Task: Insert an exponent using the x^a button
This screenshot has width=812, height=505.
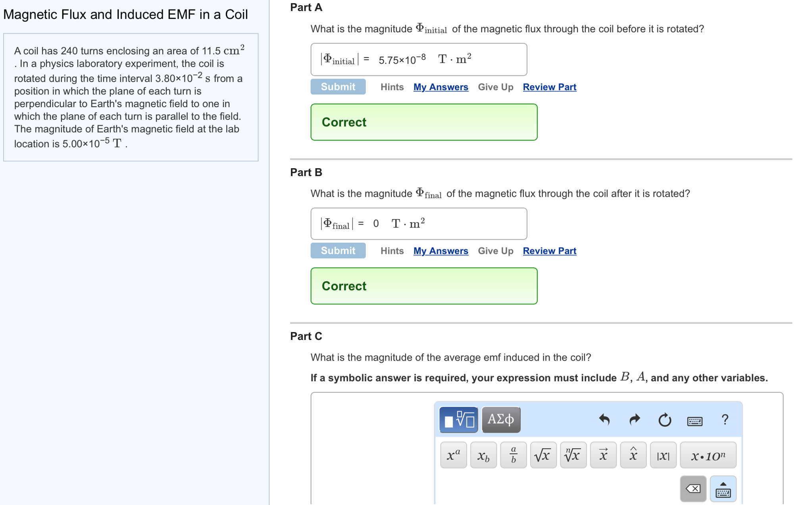Action: 453,455
